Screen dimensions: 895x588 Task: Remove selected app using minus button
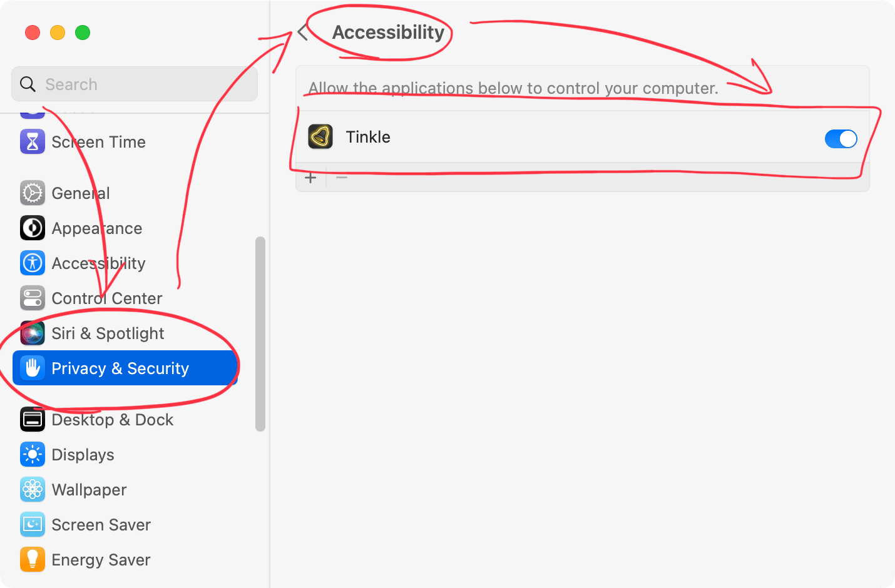341,177
